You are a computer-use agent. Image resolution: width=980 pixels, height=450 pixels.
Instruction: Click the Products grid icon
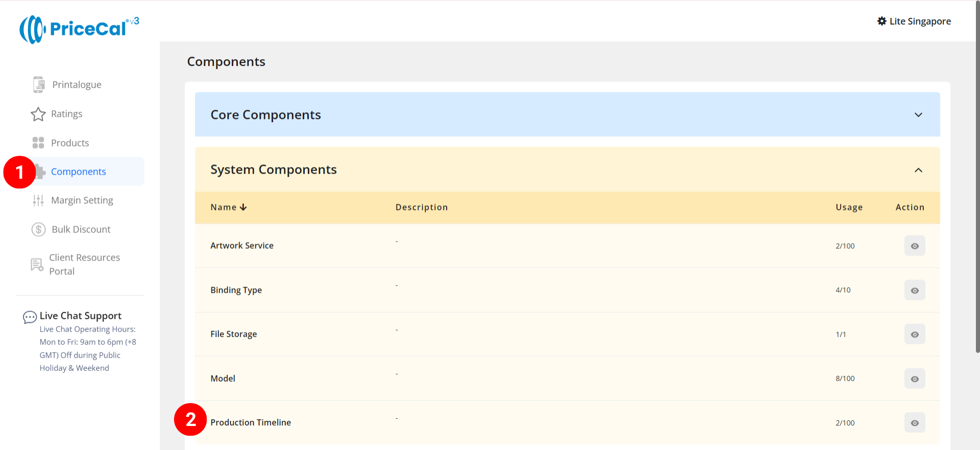pyautogui.click(x=38, y=143)
